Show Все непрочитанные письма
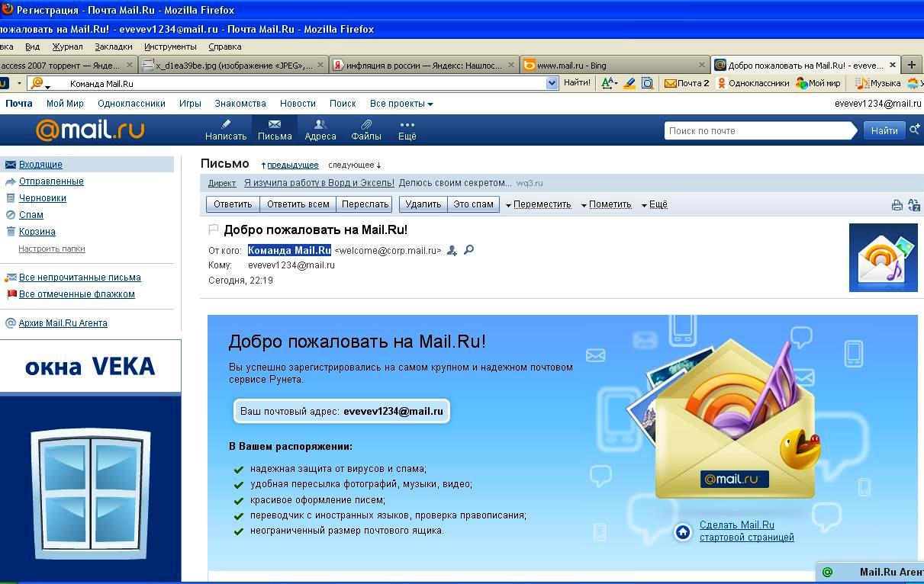Image resolution: width=924 pixels, height=584 pixels. [x=80, y=278]
